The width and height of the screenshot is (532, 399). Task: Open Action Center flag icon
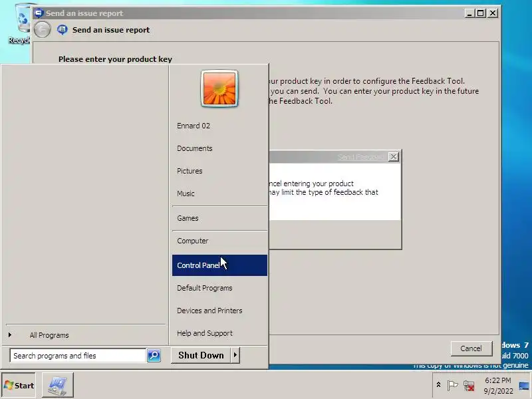452,386
